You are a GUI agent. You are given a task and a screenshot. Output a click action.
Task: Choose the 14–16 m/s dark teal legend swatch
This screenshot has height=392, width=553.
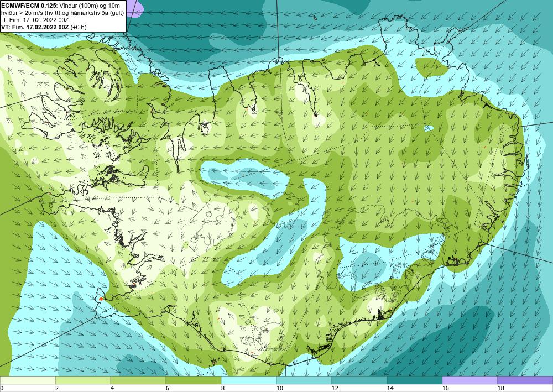coord(414,380)
